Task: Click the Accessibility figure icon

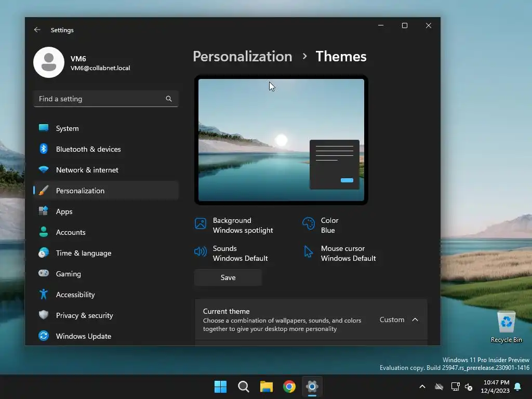Action: click(44, 294)
